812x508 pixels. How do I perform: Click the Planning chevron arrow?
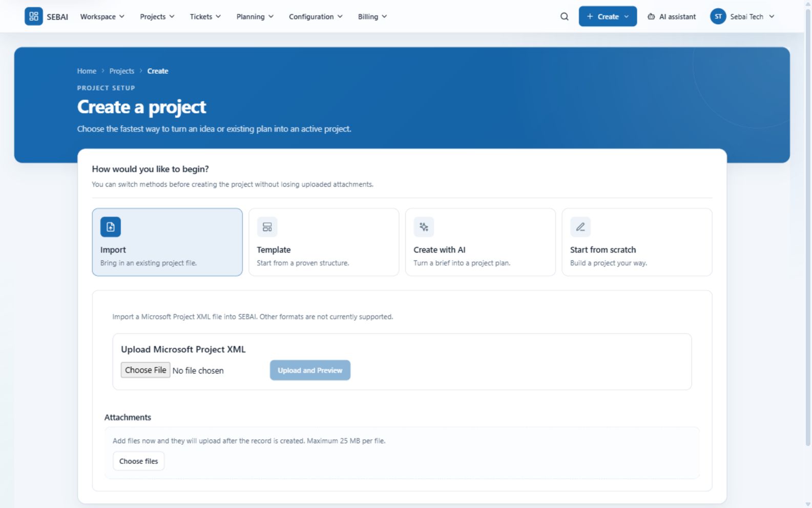(271, 16)
